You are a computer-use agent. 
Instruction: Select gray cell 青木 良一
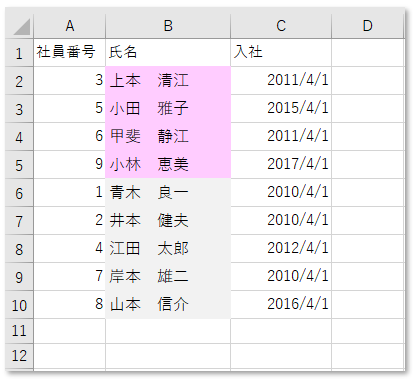coord(168,193)
